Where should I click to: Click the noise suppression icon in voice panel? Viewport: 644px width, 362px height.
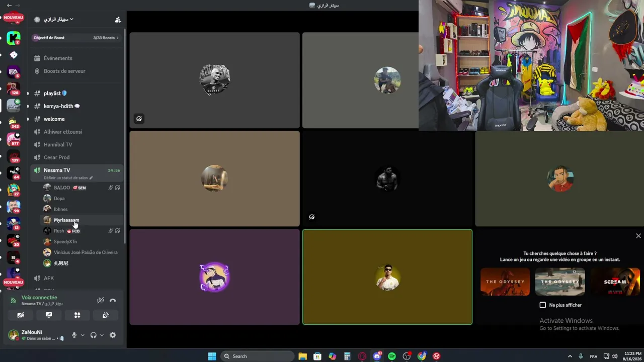[x=101, y=300]
